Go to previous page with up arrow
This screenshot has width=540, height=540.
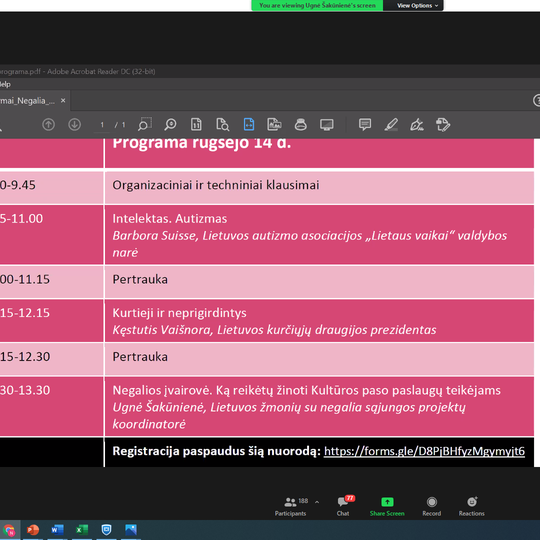[x=49, y=124]
